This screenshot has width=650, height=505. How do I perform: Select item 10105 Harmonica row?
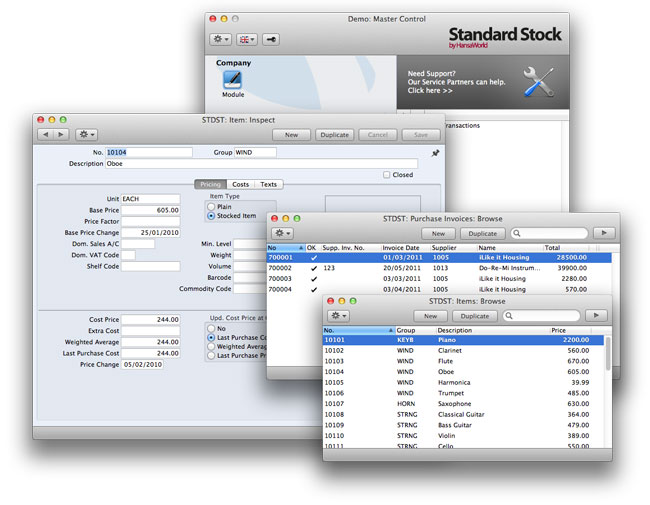[x=463, y=382]
